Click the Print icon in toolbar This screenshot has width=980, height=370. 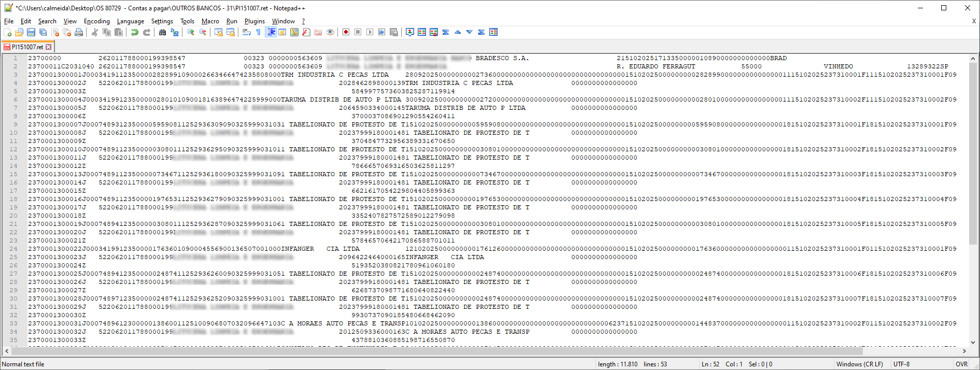[79, 32]
